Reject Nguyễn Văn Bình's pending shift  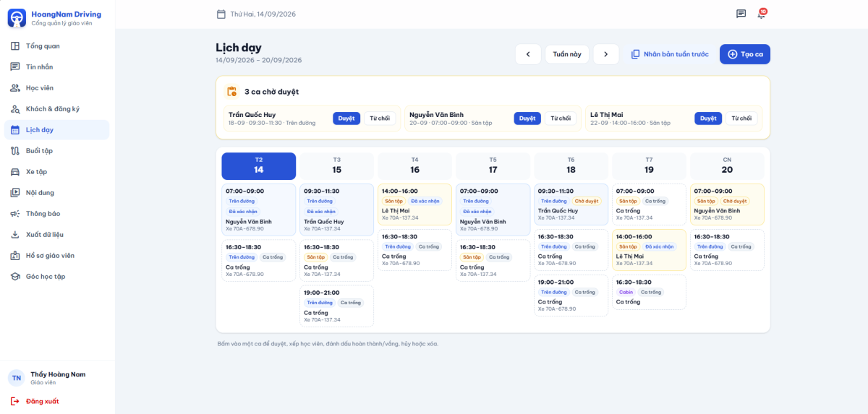[561, 118]
